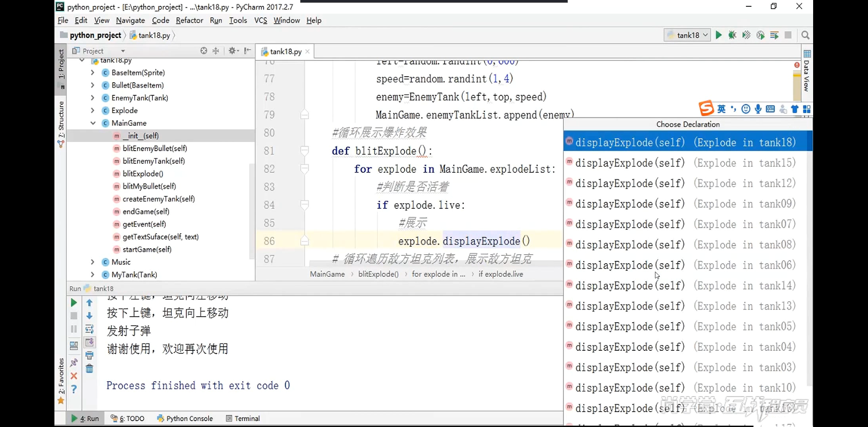Click the stop square in Run panel

(x=74, y=316)
